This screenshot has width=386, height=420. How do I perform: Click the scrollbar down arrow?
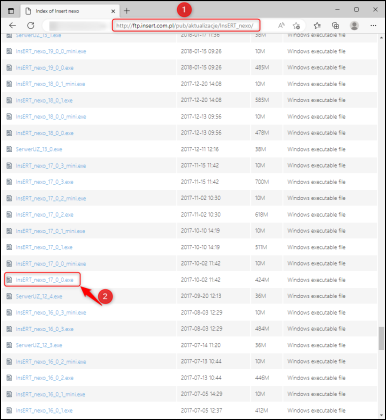381,415
